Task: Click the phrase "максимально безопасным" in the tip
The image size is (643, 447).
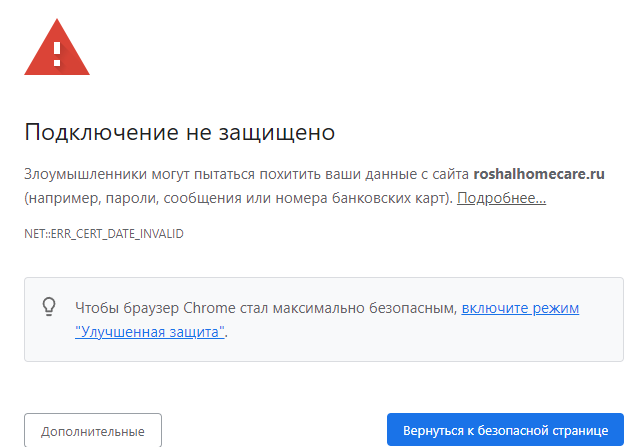Action: coord(374,308)
